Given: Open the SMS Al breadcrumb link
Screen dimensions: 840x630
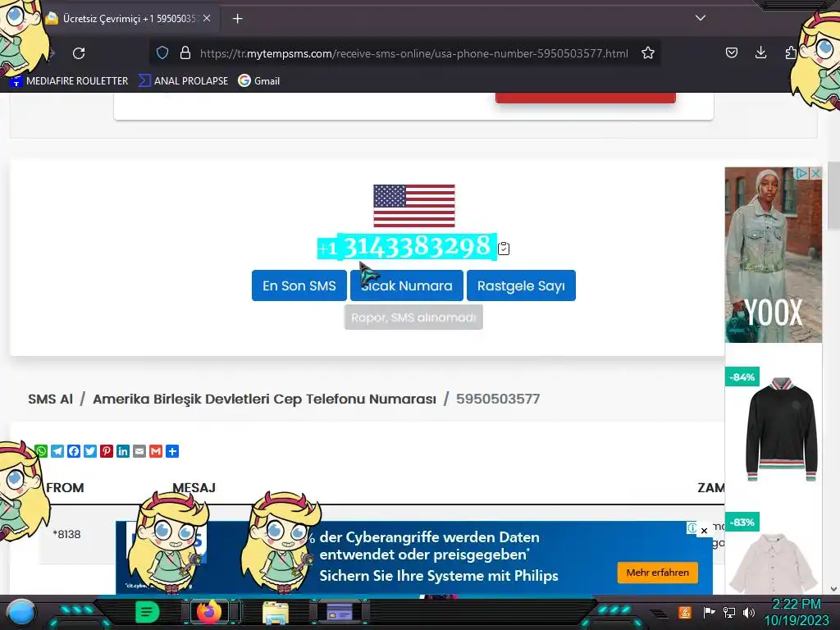Looking at the screenshot, I should 50,399.
